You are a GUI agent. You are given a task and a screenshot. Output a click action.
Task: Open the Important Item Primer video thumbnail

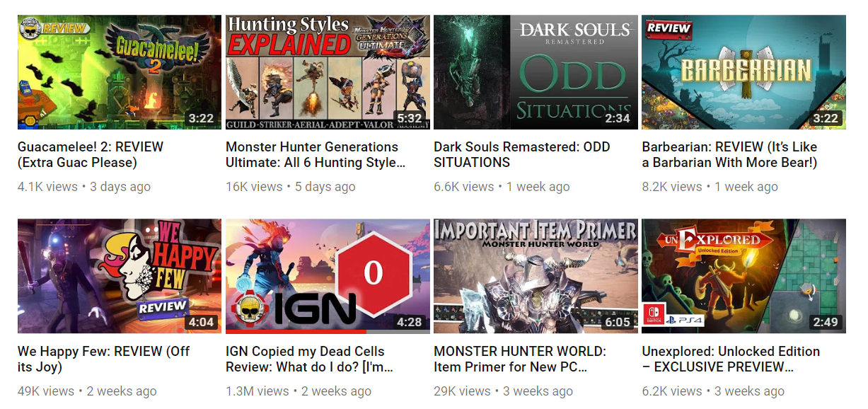pos(536,276)
